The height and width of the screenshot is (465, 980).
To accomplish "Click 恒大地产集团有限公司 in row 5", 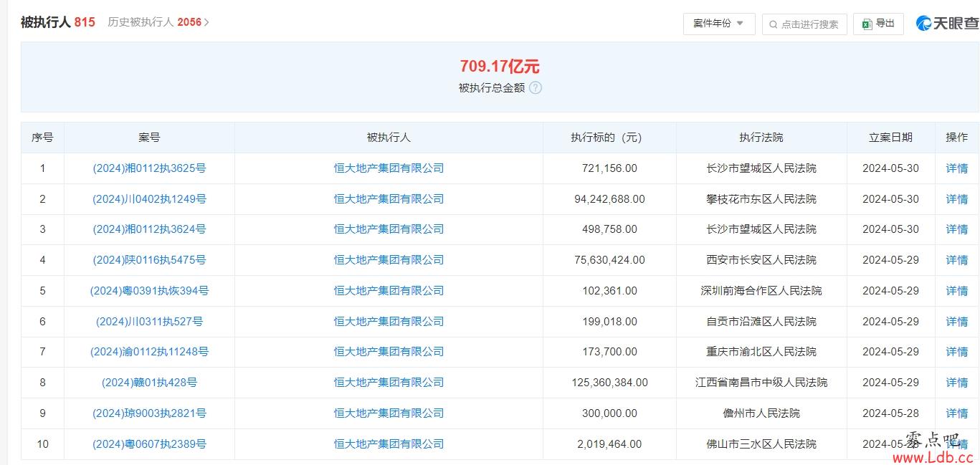I will (389, 291).
